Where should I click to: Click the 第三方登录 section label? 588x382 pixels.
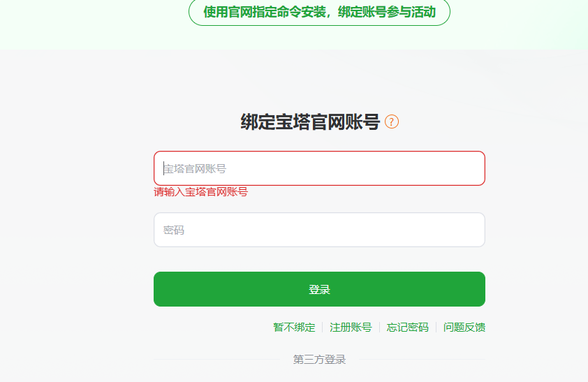[x=319, y=360]
